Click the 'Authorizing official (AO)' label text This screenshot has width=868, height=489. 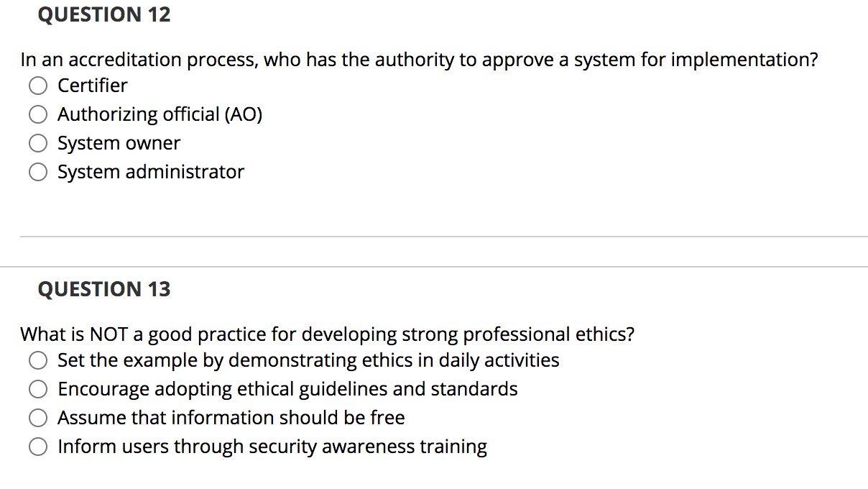[x=160, y=114]
